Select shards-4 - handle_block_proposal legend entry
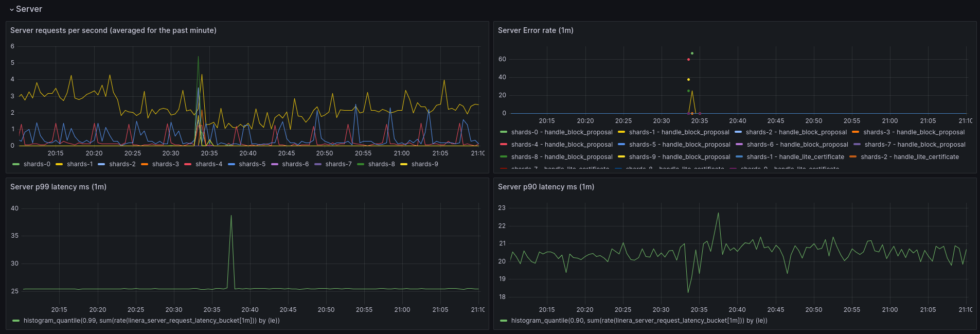Screen dimensions: 980x334 coord(562,145)
